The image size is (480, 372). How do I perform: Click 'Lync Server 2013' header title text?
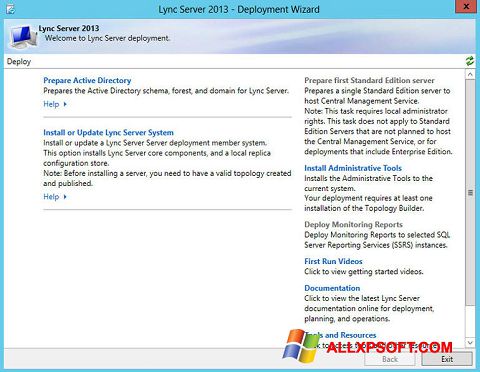[x=69, y=28]
